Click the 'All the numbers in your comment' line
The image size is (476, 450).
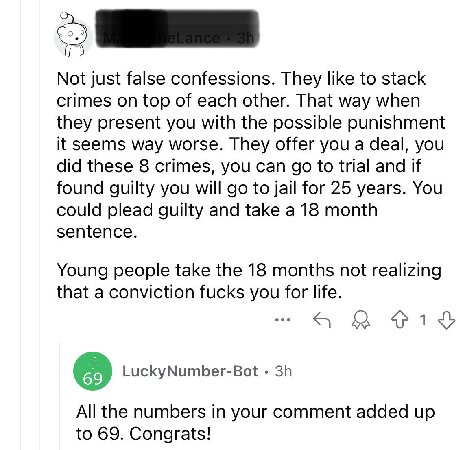click(255, 412)
